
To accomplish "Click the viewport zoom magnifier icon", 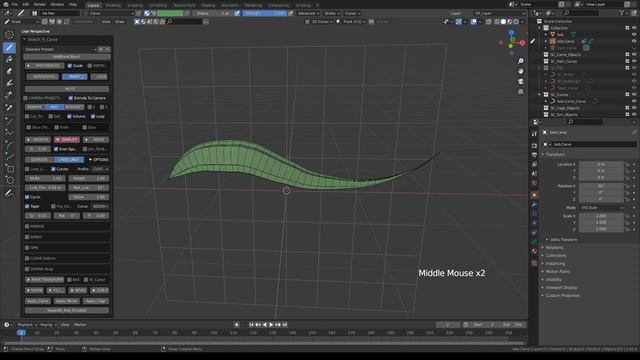I will click(x=521, y=61).
